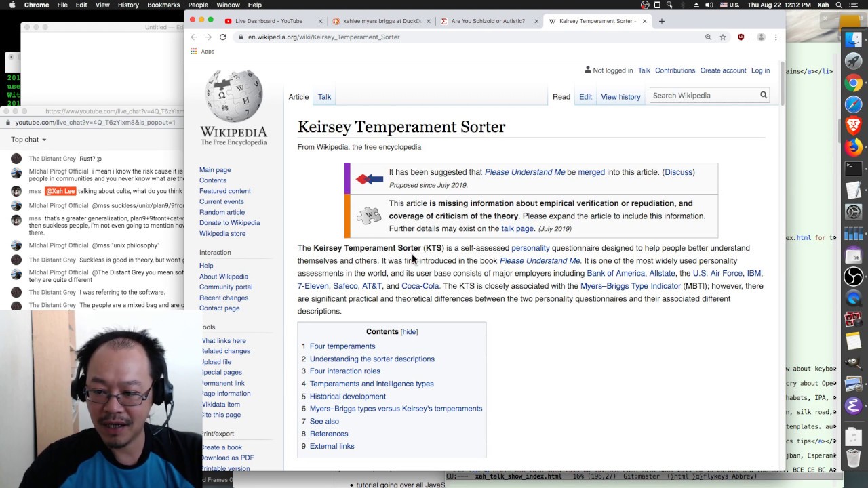The height and width of the screenshot is (488, 868).
Task: Reload the Wikipedia page
Action: point(222,37)
